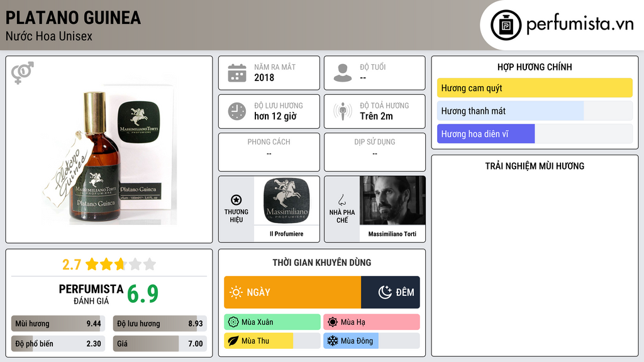The image size is (644, 362).
Task: Click the sun icon beside Mùa Hạ
Action: click(x=333, y=322)
